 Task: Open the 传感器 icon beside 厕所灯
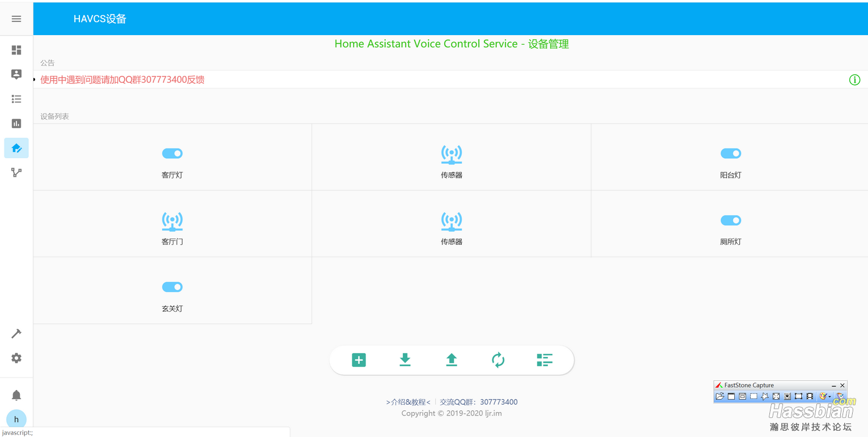point(452,221)
